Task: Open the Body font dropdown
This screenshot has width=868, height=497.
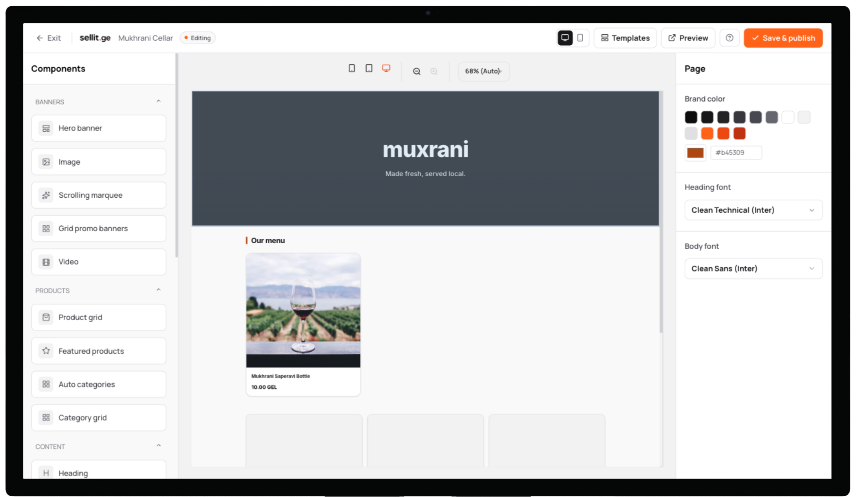Action: pos(753,269)
